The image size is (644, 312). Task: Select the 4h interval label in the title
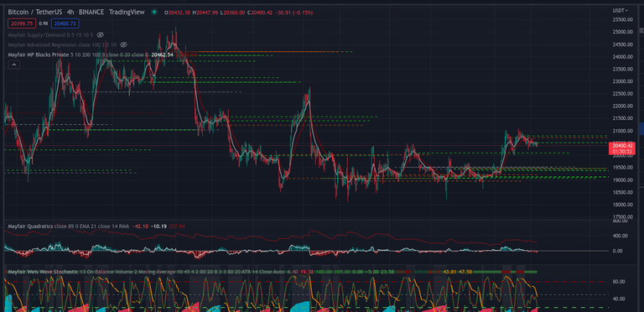pyautogui.click(x=71, y=13)
